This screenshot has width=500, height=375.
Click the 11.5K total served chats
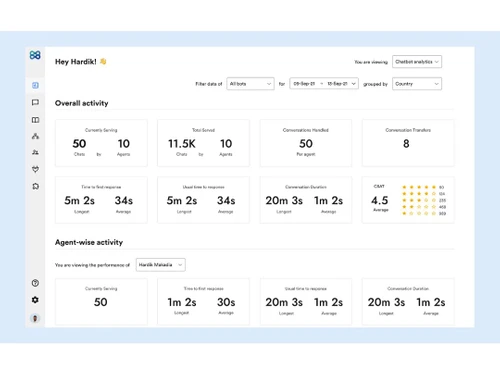(182, 144)
